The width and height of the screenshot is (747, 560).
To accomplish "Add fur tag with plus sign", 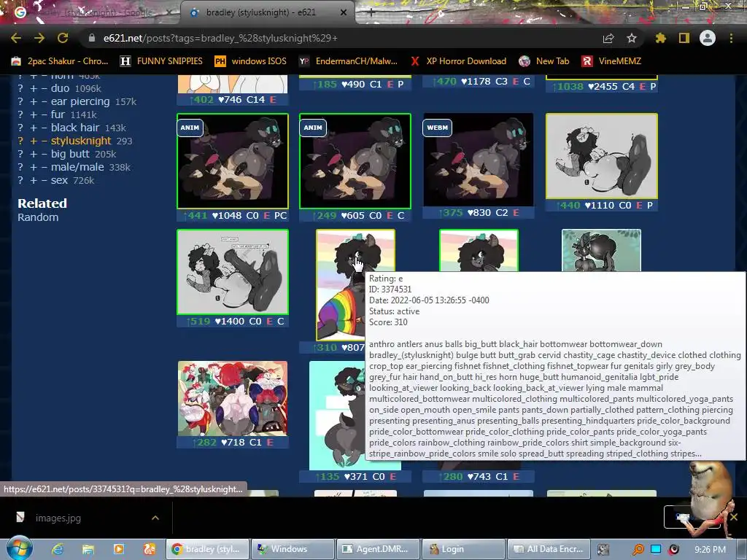I will pyautogui.click(x=34, y=114).
